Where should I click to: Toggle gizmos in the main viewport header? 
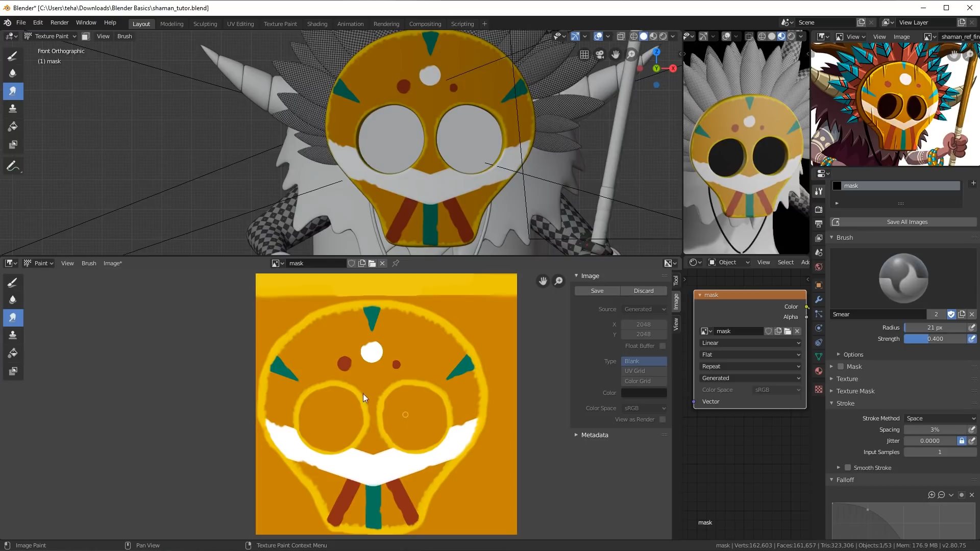pos(575,36)
